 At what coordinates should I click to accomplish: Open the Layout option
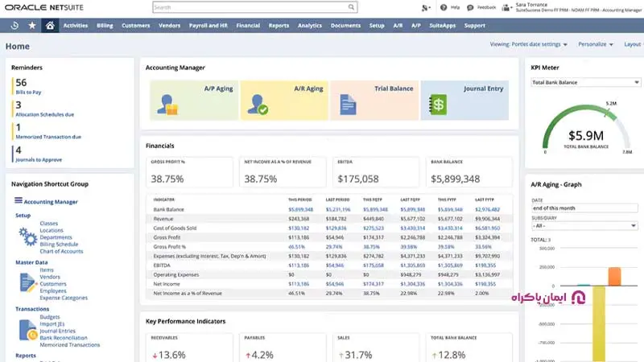pos(633,44)
